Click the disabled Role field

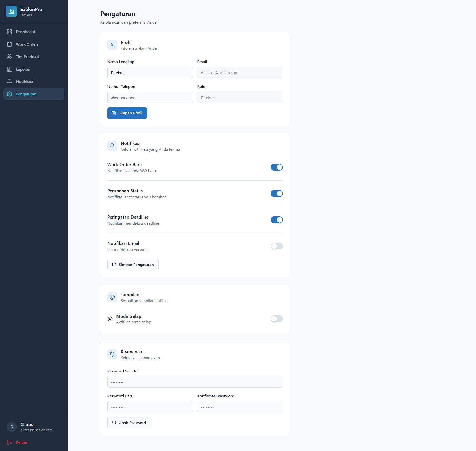click(240, 98)
